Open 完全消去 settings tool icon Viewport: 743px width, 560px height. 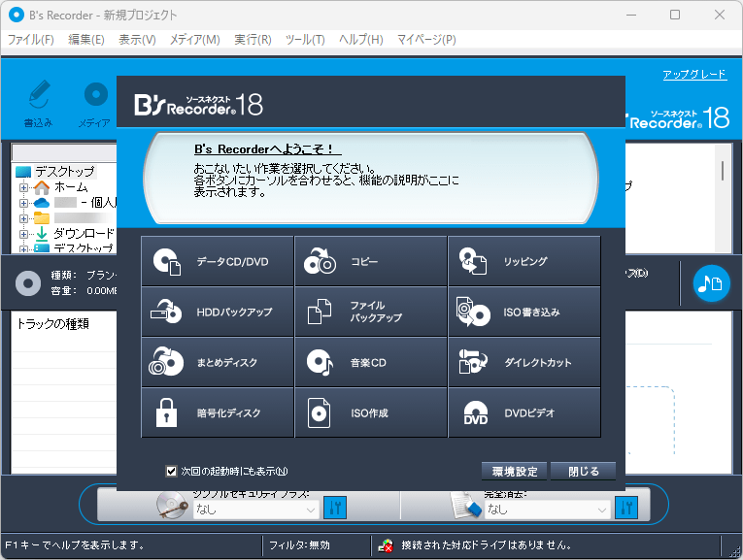(625, 508)
